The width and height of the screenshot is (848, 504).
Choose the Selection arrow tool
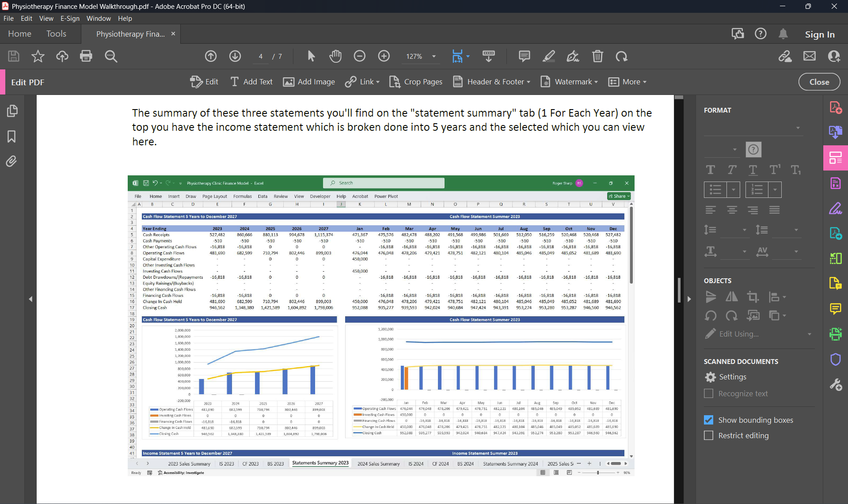[311, 56]
